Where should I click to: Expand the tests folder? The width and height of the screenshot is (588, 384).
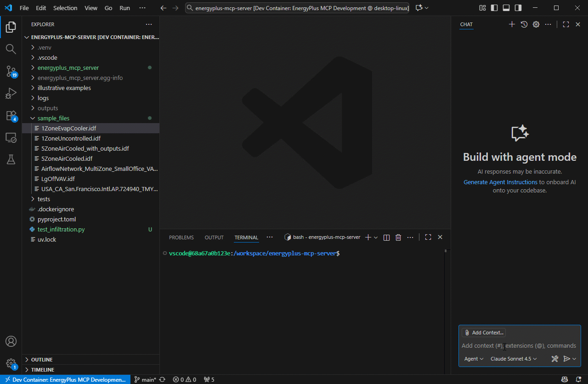click(44, 199)
